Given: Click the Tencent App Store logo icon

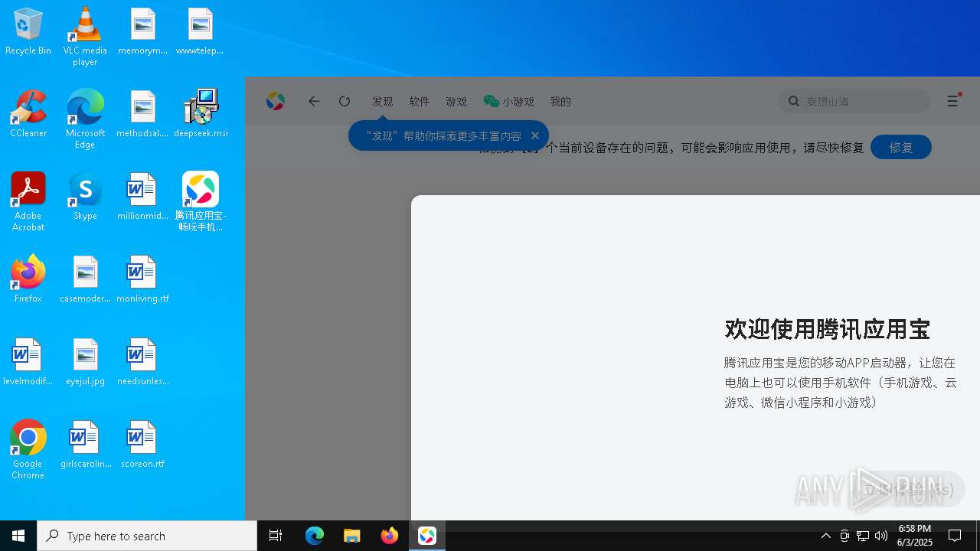Looking at the screenshot, I should pos(276,101).
